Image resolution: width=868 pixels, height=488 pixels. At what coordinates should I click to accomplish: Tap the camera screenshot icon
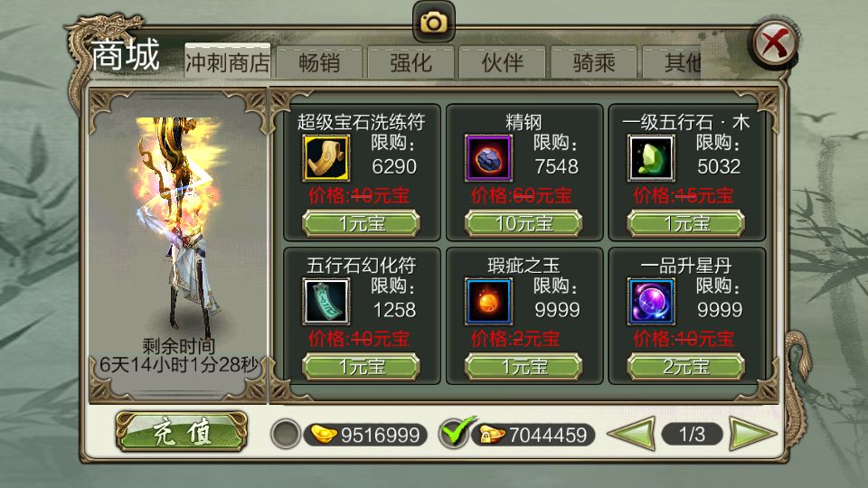tap(433, 22)
